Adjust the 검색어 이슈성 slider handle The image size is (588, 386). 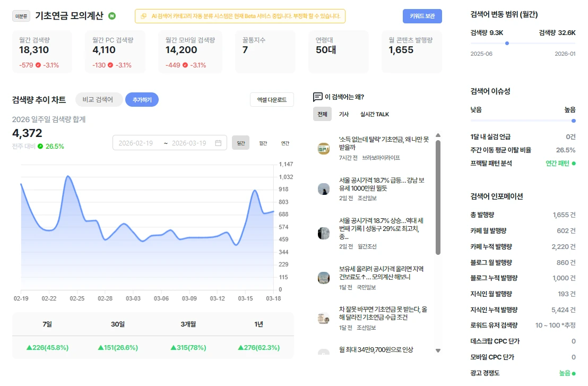(573, 121)
